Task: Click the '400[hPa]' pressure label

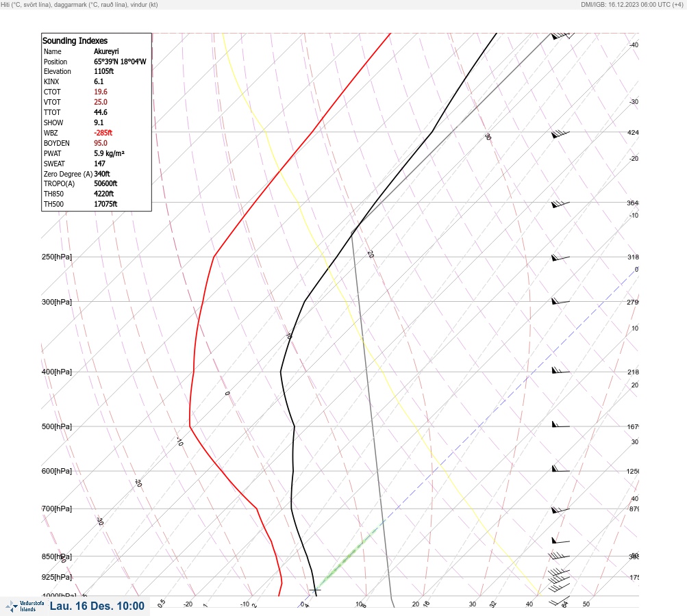Action: click(57, 372)
